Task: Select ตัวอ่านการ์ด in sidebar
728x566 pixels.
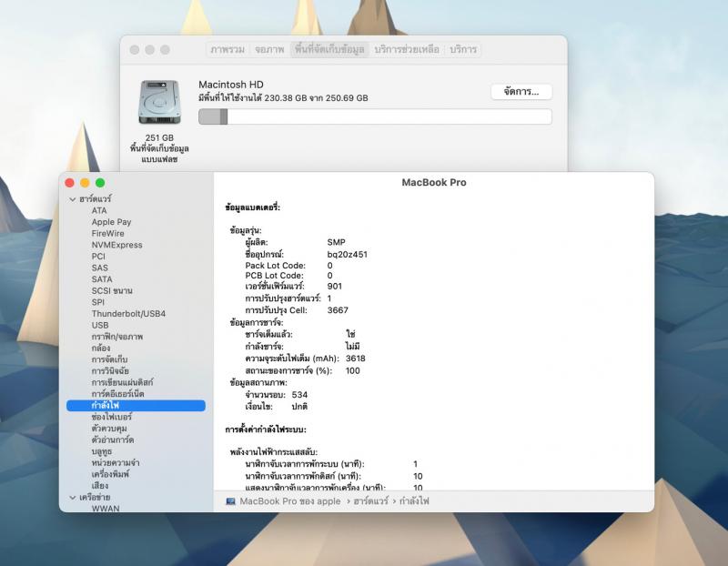Action: 113,440
